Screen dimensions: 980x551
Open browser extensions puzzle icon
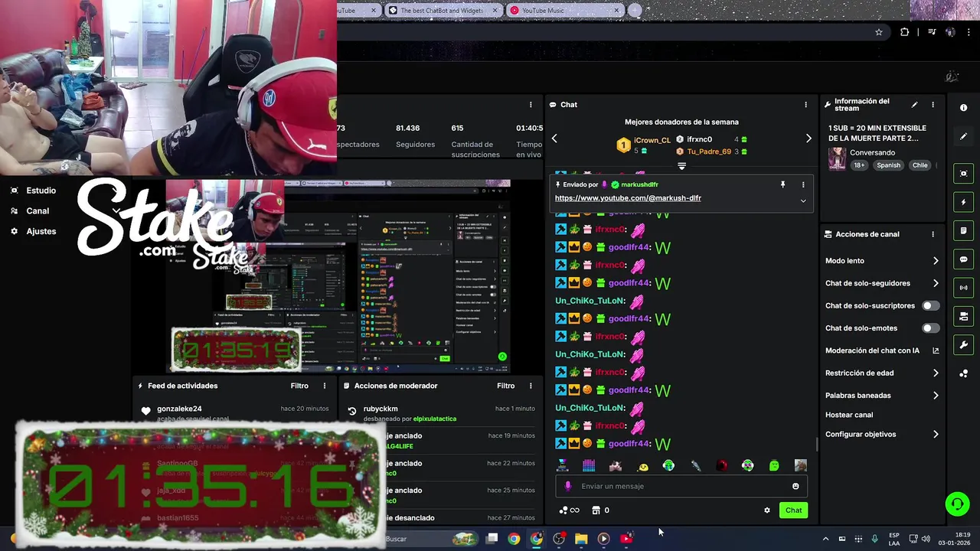[905, 32]
